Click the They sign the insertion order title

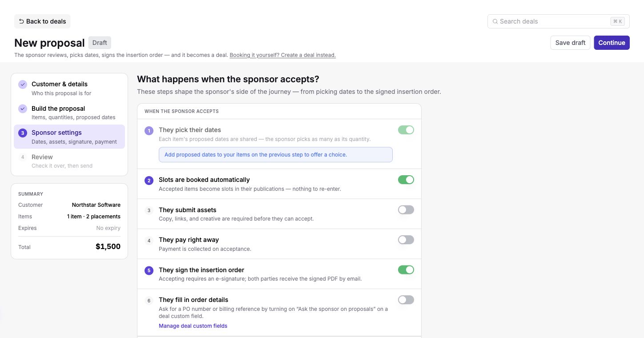coord(201,270)
